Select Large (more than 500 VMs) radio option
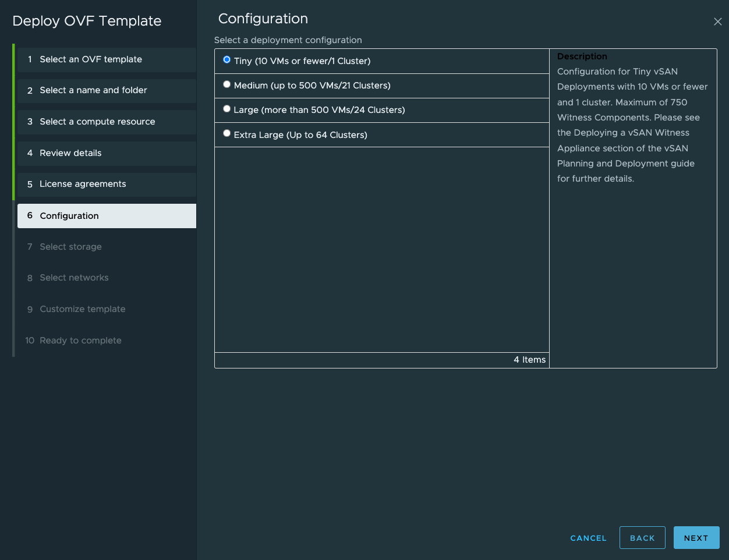The height and width of the screenshot is (560, 729). 227,109
